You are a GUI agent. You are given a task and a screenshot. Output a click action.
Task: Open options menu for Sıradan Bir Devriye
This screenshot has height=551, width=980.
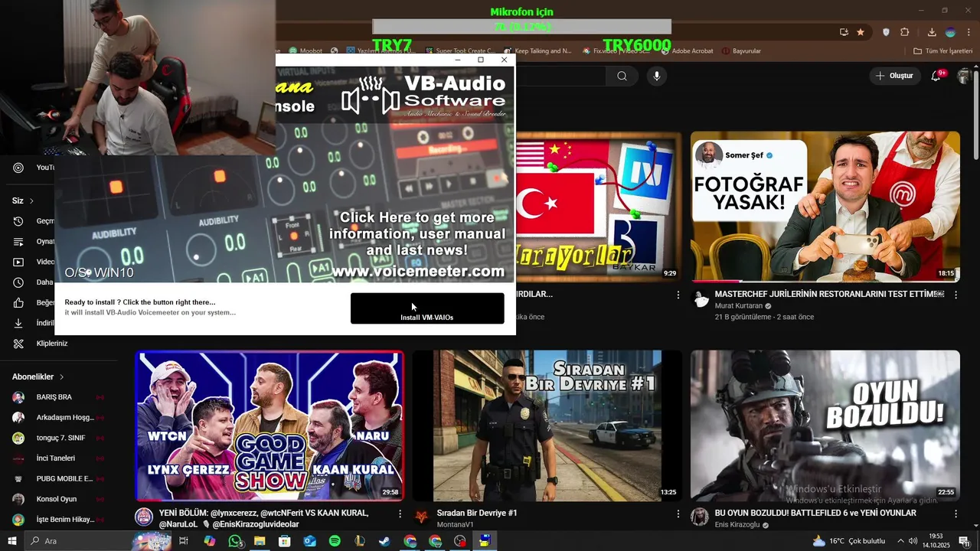[x=678, y=514]
